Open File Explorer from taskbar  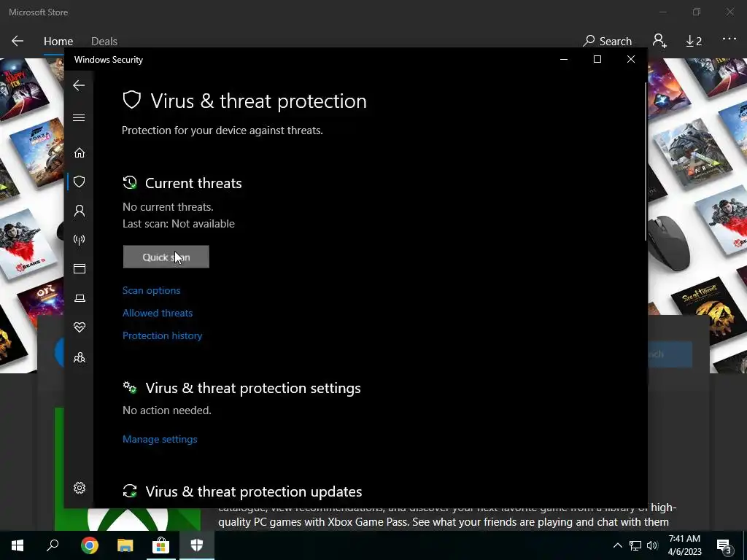click(x=125, y=545)
